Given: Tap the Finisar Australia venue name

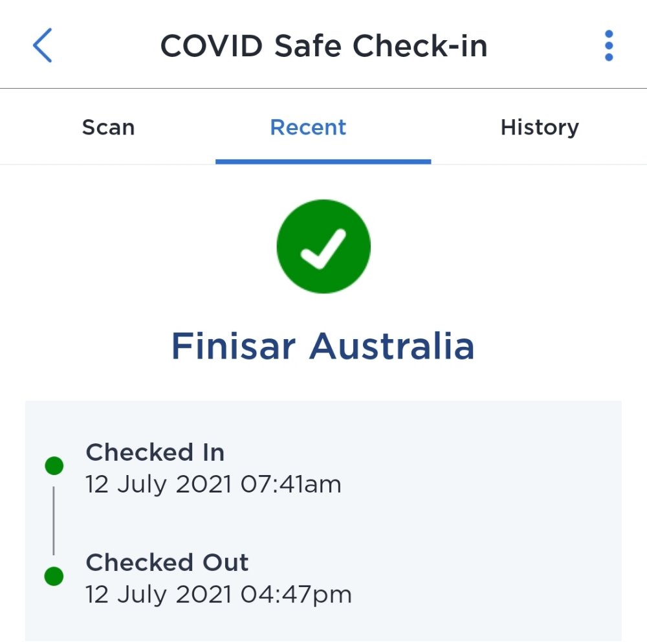Looking at the screenshot, I should tap(323, 347).
